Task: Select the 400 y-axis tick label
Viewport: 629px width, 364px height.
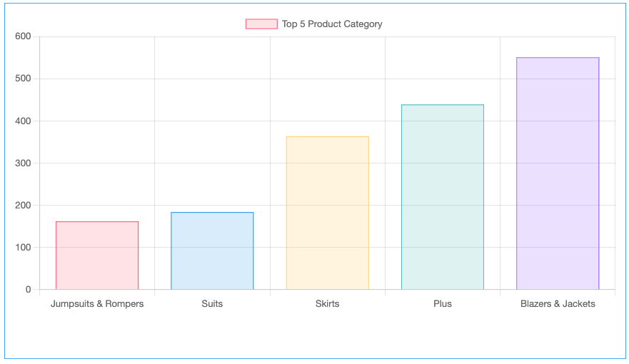Action: click(23, 121)
